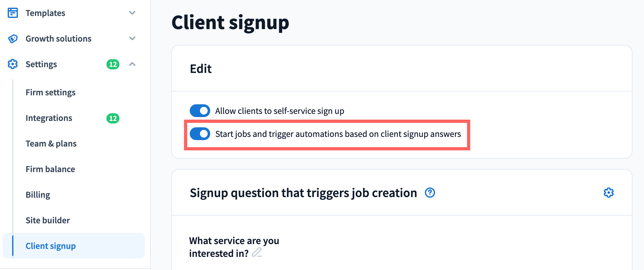The image size is (644, 270).
Task: Disable Start jobs and trigger automations toggle
Action: pyautogui.click(x=200, y=134)
